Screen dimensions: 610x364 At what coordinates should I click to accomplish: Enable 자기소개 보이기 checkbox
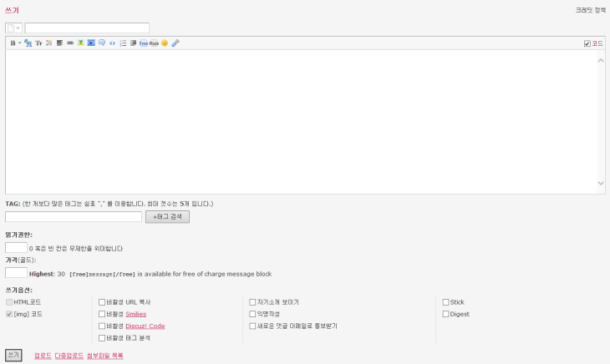coord(252,302)
